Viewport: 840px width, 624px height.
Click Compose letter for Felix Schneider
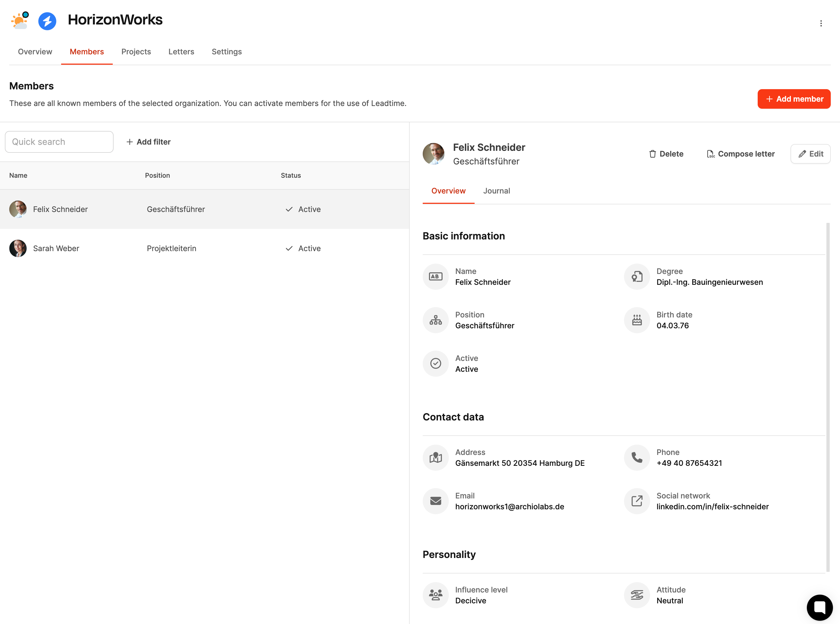740,154
